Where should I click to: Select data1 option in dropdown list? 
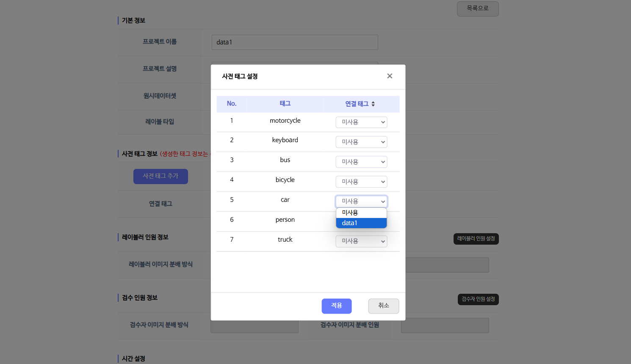(x=361, y=223)
